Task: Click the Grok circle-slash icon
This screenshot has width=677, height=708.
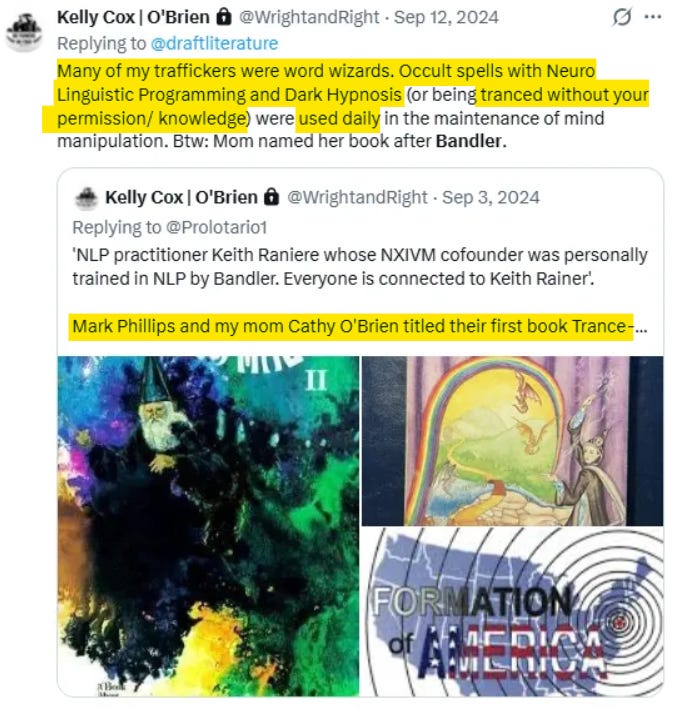Action: coord(621,17)
